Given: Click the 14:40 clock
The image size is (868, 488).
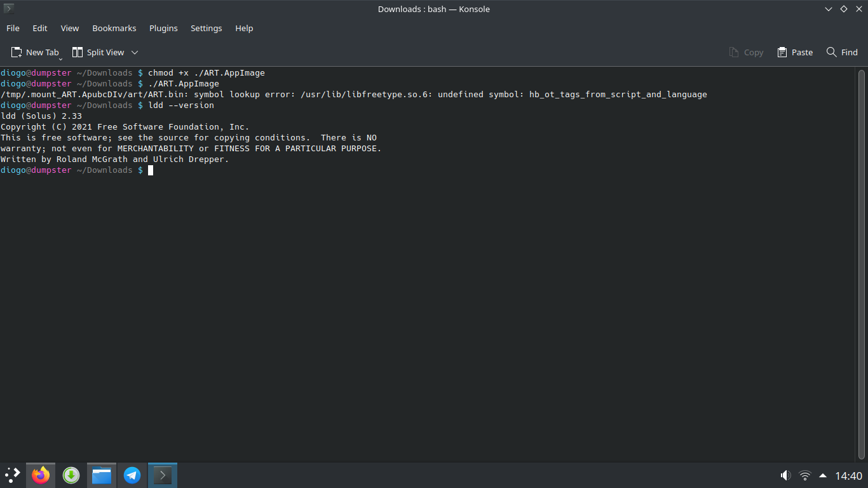Looking at the screenshot, I should (848, 475).
